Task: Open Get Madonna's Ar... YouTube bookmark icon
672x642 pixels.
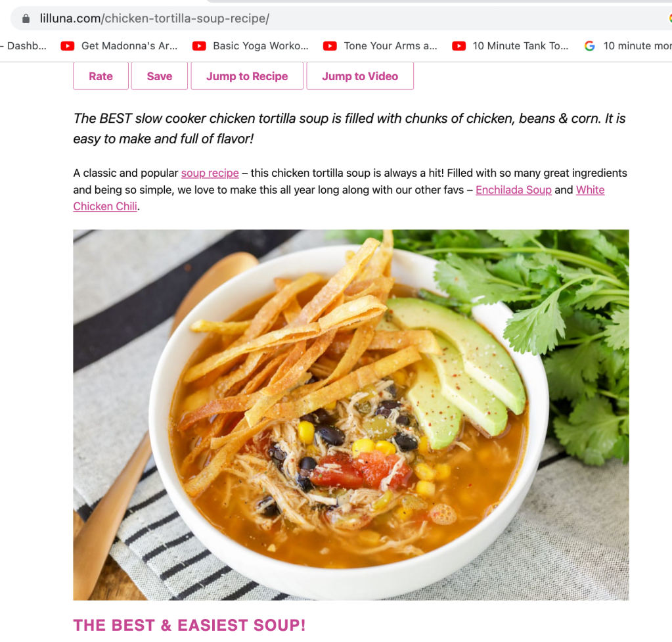Action: coord(67,46)
